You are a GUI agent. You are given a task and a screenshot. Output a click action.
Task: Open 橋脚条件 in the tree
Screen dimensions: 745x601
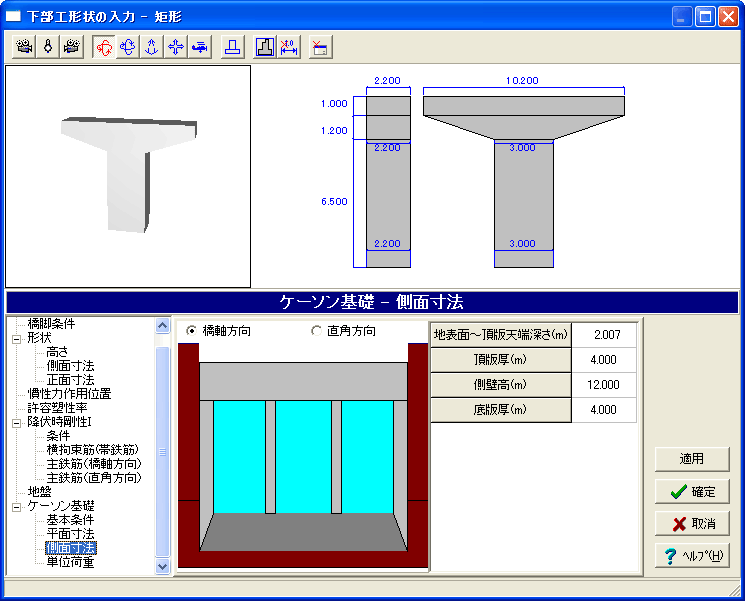pyautogui.click(x=51, y=324)
